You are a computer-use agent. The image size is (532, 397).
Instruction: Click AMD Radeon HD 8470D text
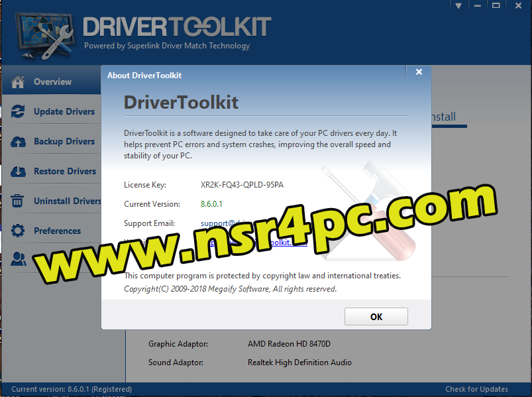click(289, 344)
